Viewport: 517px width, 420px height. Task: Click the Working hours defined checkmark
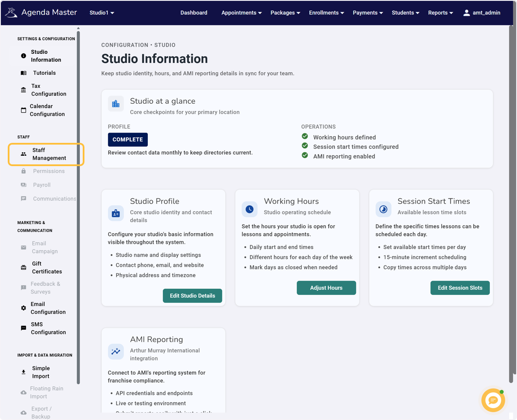point(305,136)
